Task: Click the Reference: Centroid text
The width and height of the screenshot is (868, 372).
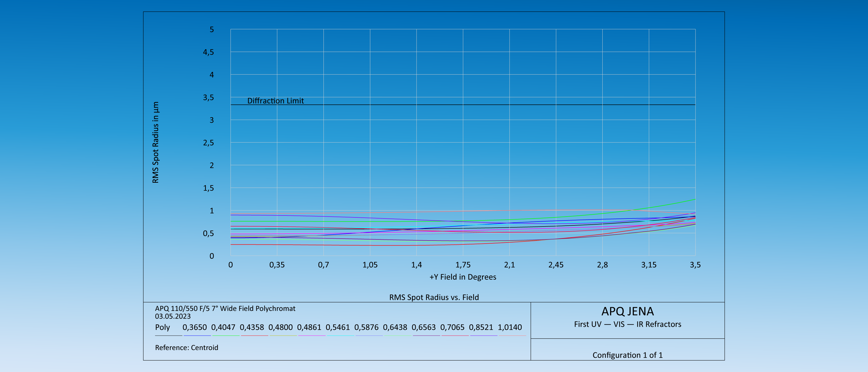Action: (186, 348)
